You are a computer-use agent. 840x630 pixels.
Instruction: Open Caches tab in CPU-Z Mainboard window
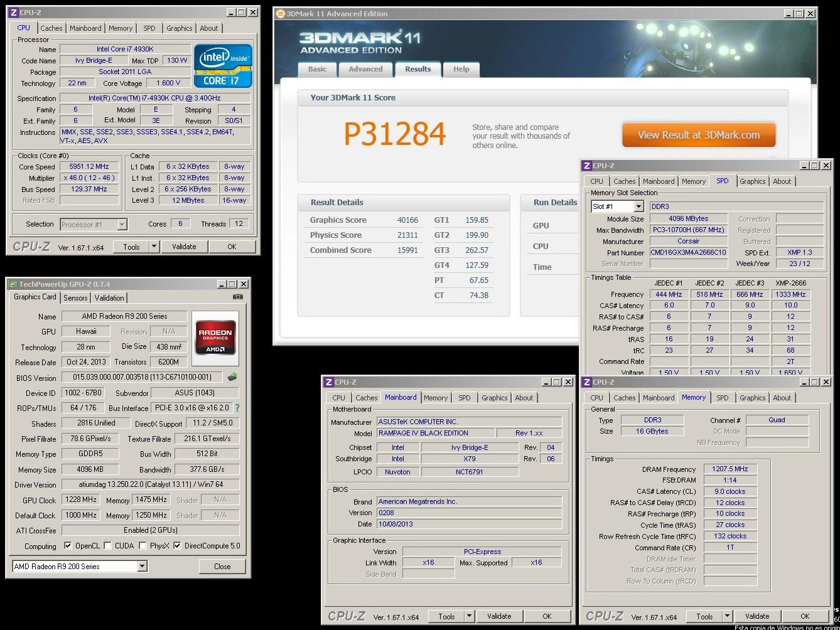[367, 398]
